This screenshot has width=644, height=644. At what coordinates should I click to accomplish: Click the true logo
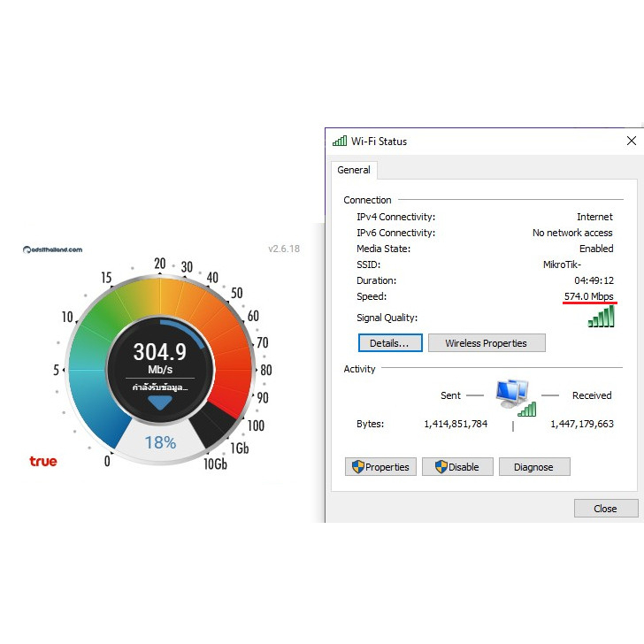coord(43,461)
